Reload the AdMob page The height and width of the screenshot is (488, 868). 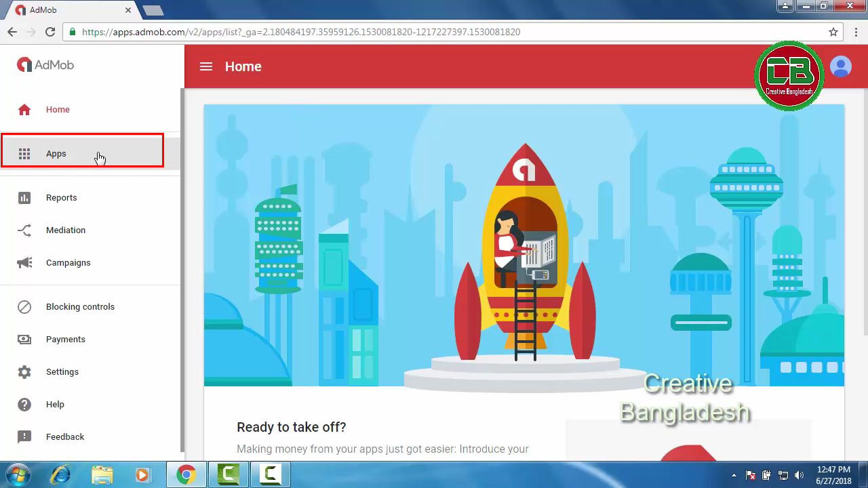click(x=50, y=32)
